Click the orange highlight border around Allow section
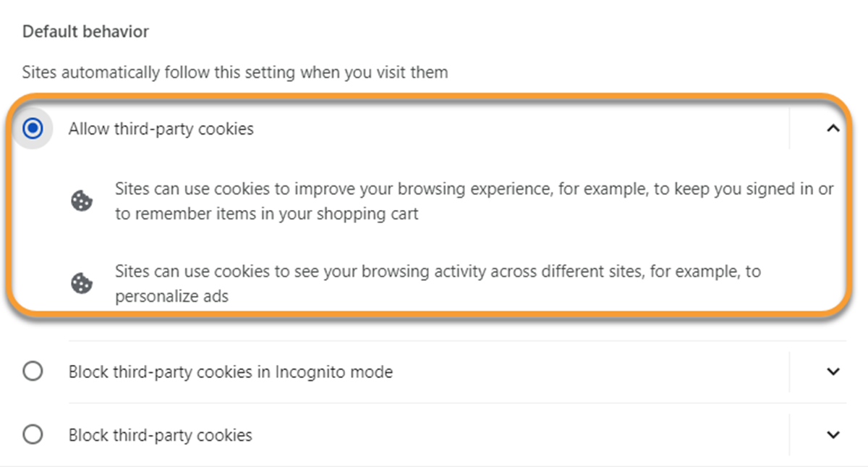Viewport: 868px width, 467px height. [427, 95]
